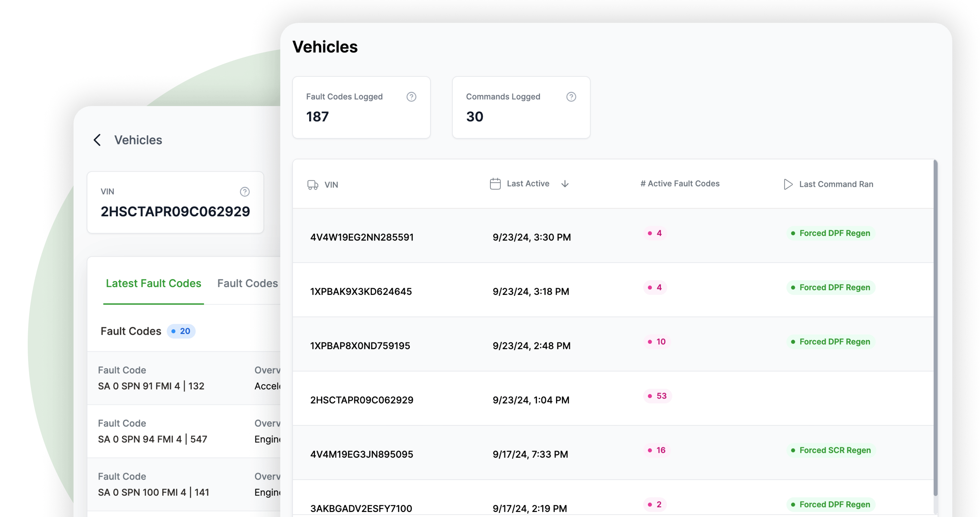Select fault code SA 0 SPN 91 FMI 4 row

[x=151, y=386]
